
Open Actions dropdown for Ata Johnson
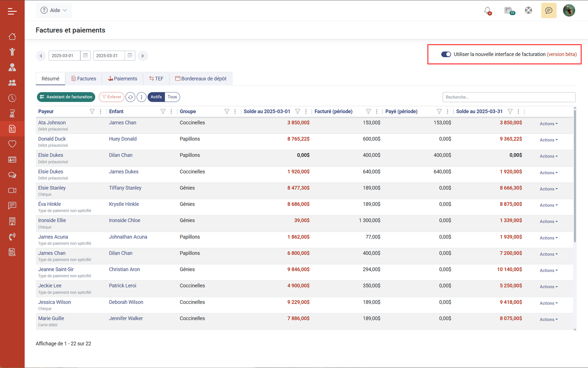click(548, 124)
